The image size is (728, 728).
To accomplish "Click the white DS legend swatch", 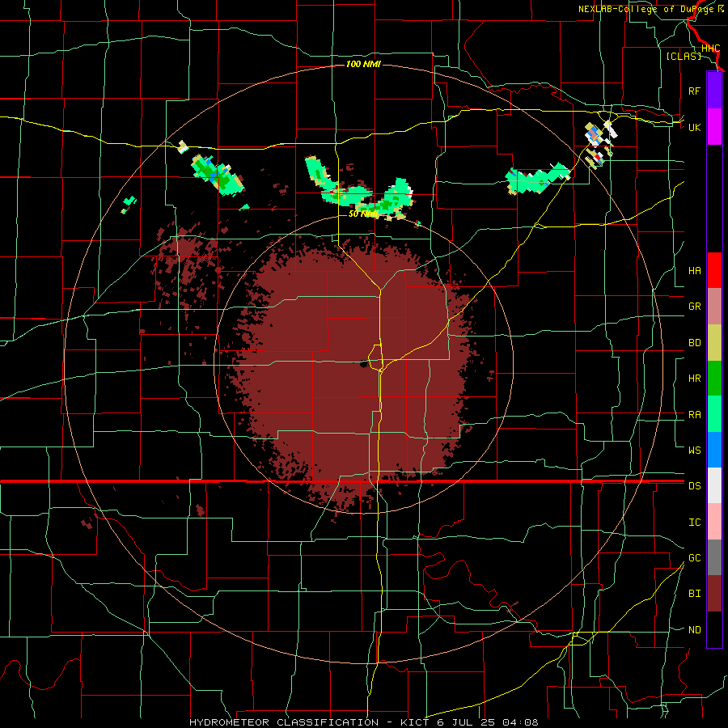I will pyautogui.click(x=714, y=485).
